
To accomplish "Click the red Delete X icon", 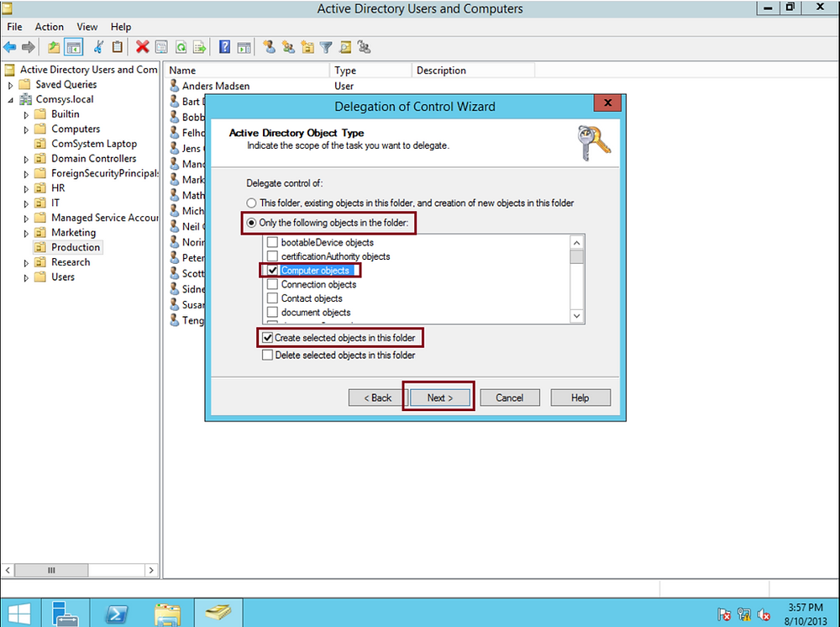I will click(142, 47).
